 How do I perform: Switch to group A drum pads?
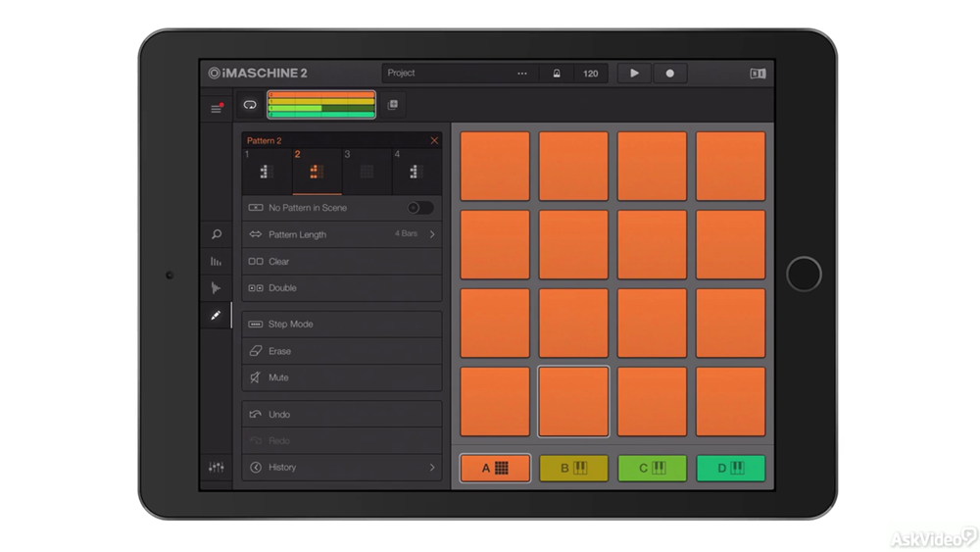tap(495, 468)
